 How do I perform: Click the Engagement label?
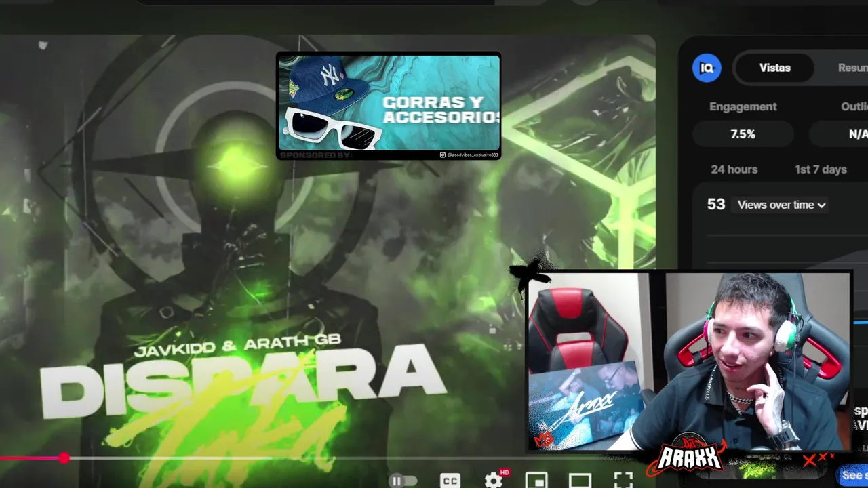click(x=743, y=106)
